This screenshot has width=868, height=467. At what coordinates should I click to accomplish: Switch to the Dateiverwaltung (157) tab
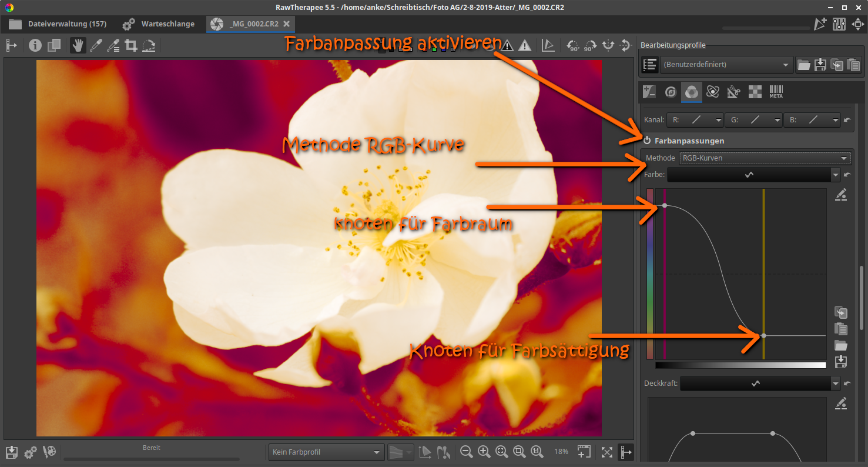pyautogui.click(x=58, y=24)
